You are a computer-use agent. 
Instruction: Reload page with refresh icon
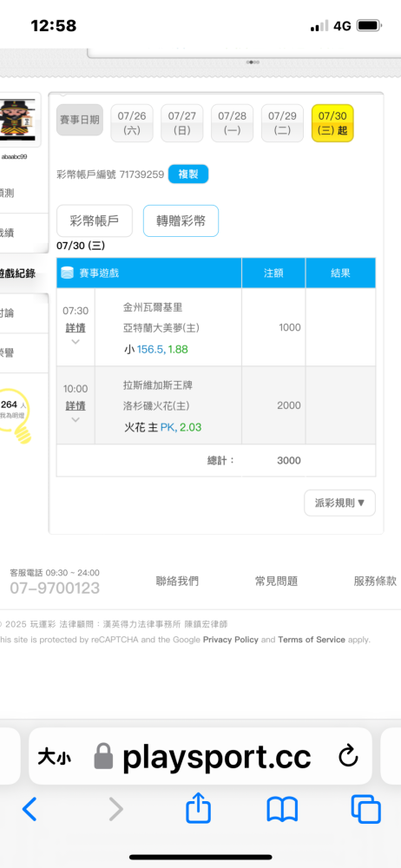[x=348, y=756]
